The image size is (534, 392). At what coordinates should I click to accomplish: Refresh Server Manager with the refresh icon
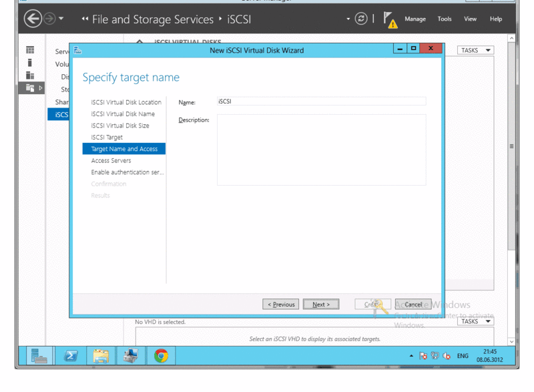361,19
